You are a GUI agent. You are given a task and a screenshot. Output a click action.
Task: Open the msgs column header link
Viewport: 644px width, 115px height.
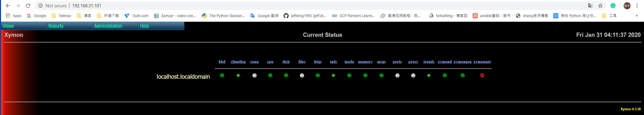pyautogui.click(x=382, y=62)
